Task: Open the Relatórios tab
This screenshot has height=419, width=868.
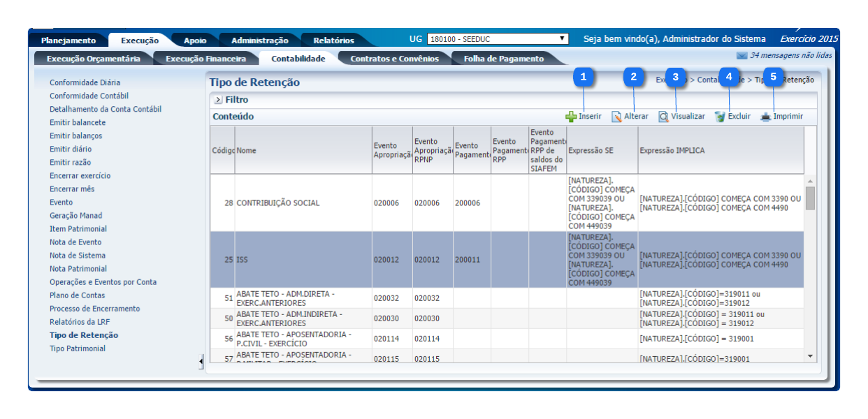Action: [333, 41]
